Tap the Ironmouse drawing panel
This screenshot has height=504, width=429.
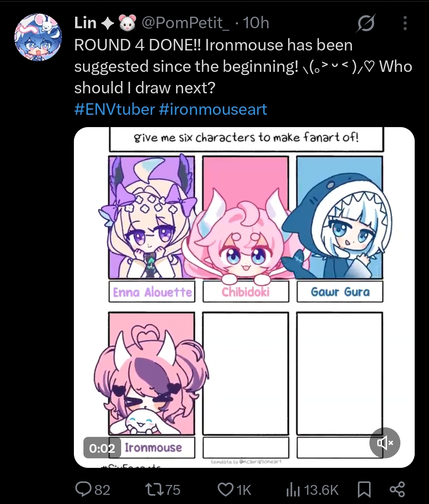pyautogui.click(x=152, y=373)
